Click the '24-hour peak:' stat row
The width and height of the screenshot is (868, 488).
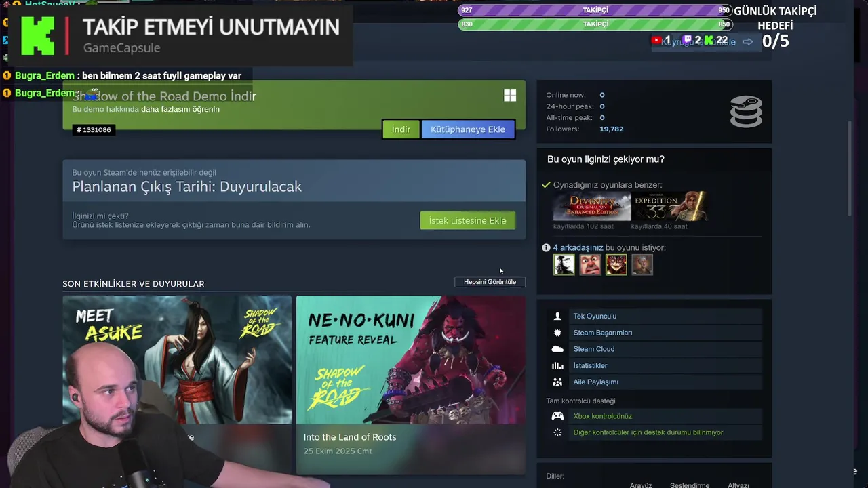[576, 106]
